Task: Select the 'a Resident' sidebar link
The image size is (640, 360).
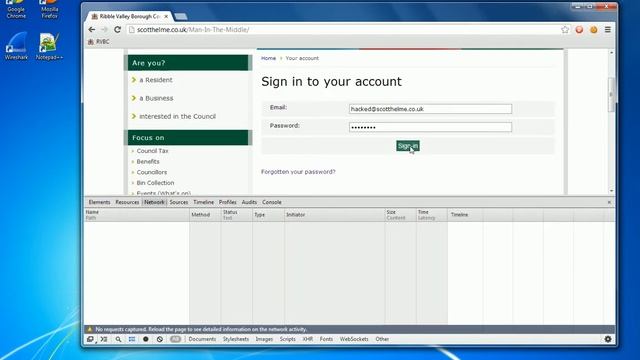Action: point(156,80)
